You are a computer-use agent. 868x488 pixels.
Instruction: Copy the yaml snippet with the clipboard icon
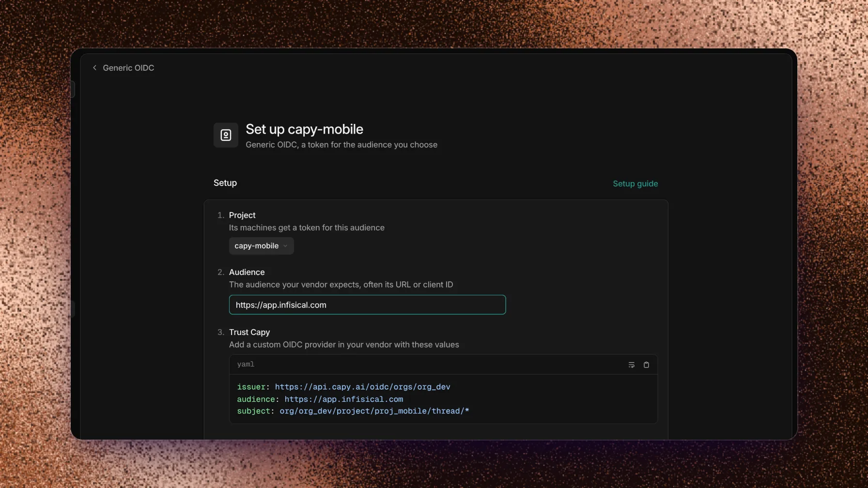point(646,365)
